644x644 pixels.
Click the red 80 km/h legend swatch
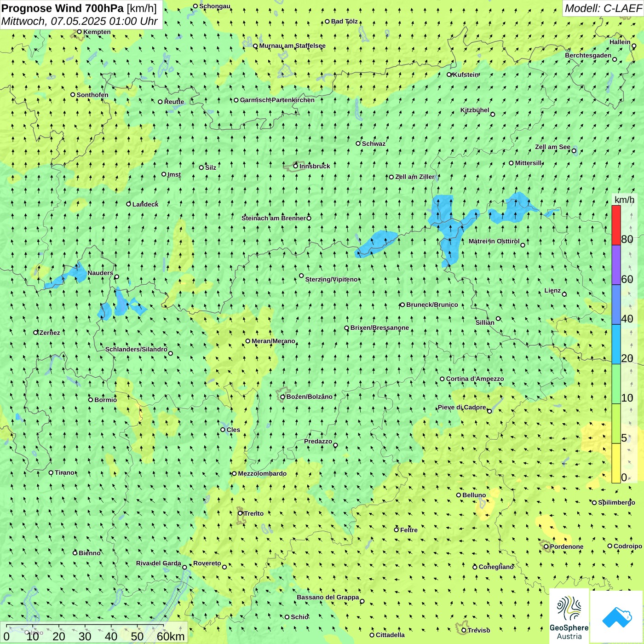pos(616,225)
